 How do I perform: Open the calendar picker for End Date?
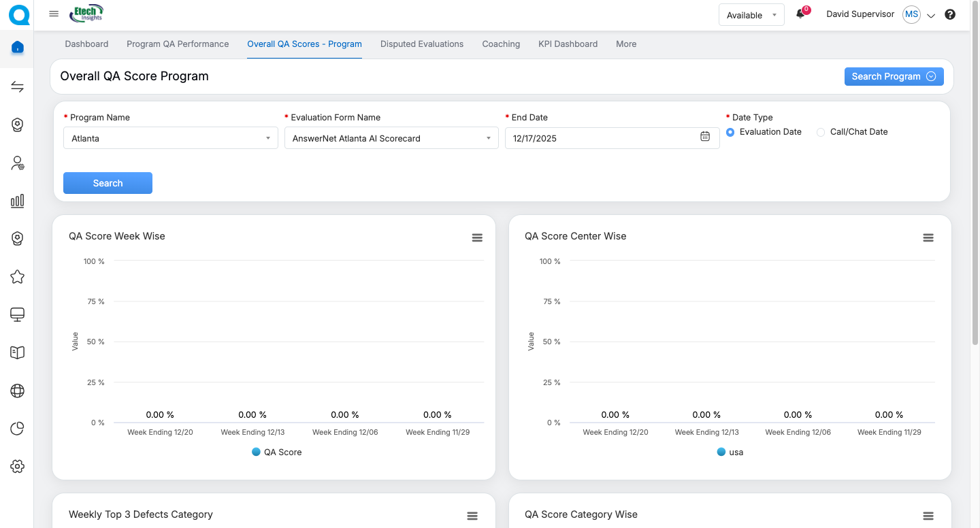pos(705,137)
